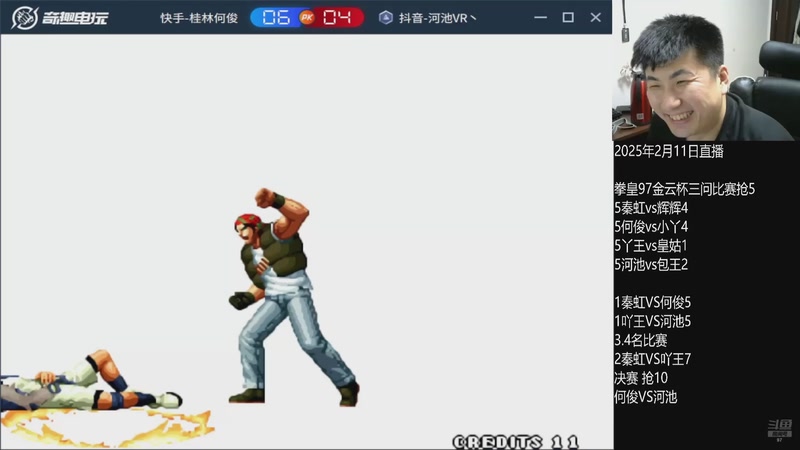This screenshot has height=450, width=800.
Task: Click the 奇趣电玩 logo icon
Action: pos(24,17)
